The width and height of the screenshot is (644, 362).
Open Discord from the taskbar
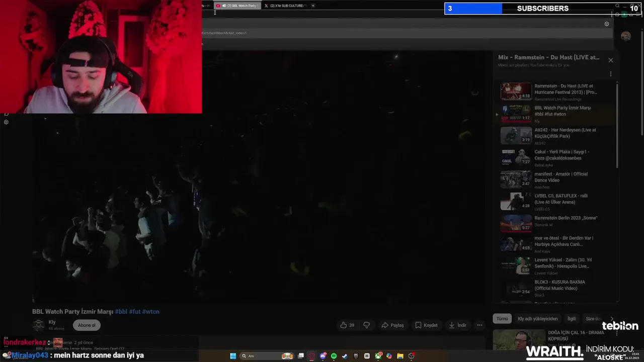pyautogui.click(x=323, y=356)
